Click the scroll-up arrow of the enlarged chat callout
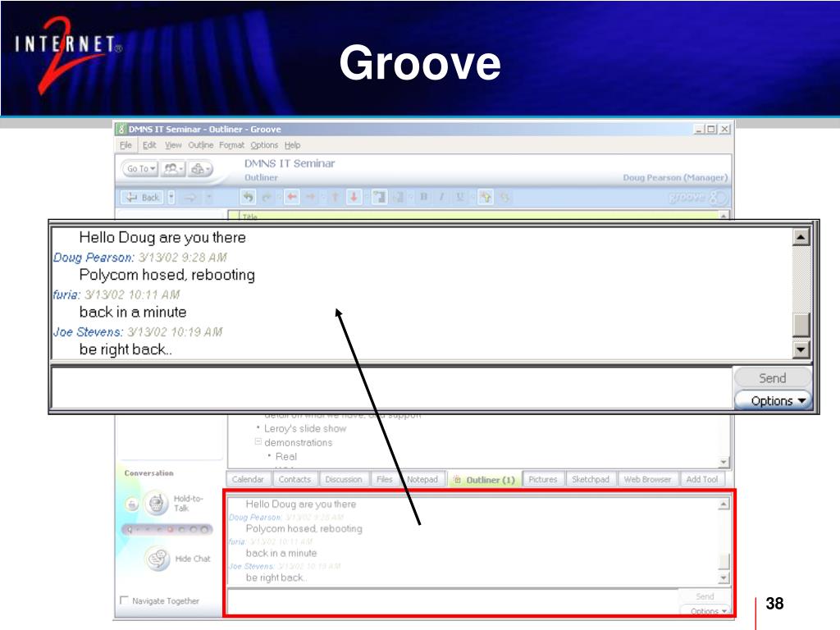This screenshot has width=840, height=630. tap(801, 237)
